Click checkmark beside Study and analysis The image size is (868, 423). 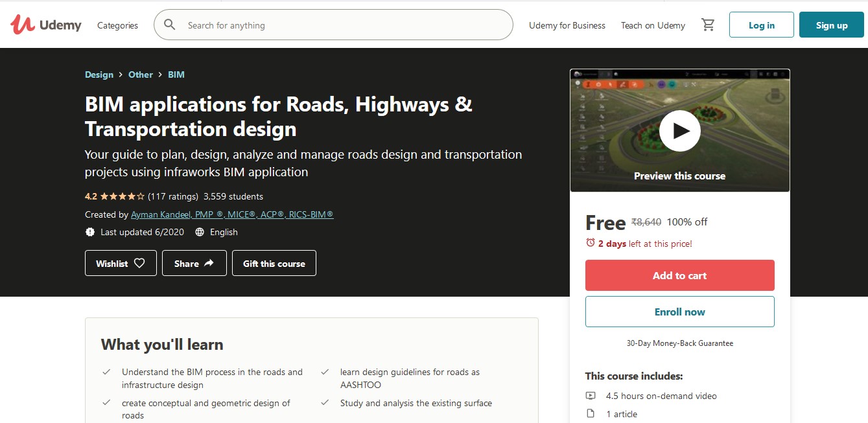coord(325,403)
